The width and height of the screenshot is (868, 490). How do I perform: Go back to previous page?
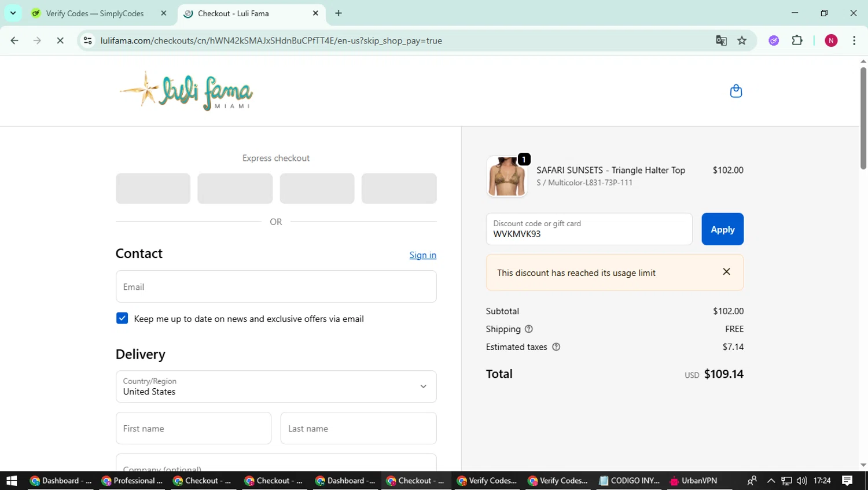tap(14, 40)
